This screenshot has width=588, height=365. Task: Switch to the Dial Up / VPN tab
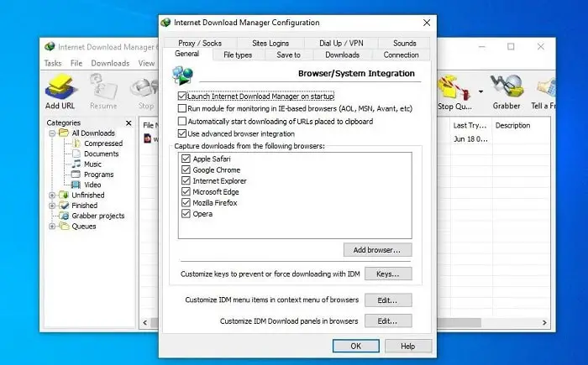pos(341,43)
